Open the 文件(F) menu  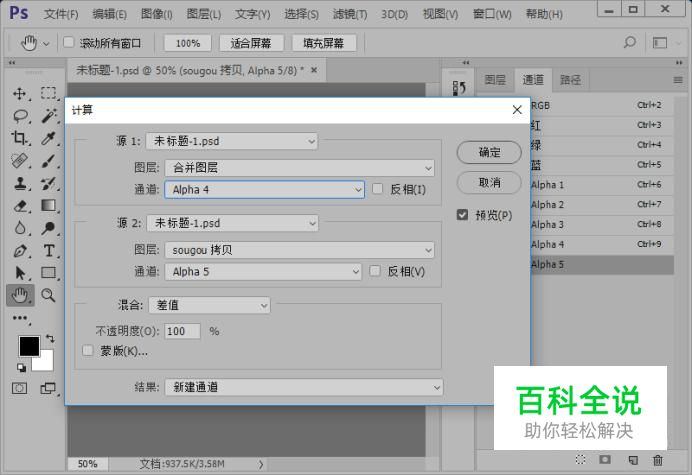point(61,14)
